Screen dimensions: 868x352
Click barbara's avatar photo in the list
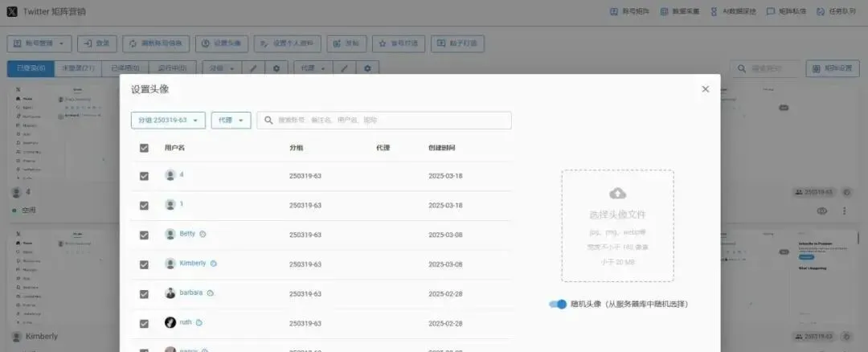click(170, 293)
